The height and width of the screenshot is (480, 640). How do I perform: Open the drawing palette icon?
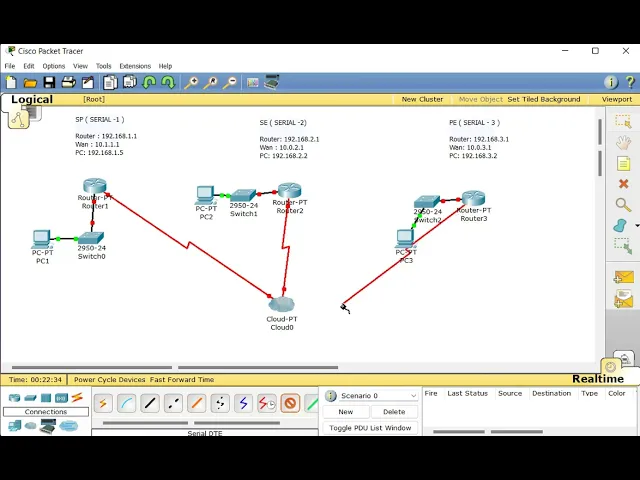click(253, 83)
